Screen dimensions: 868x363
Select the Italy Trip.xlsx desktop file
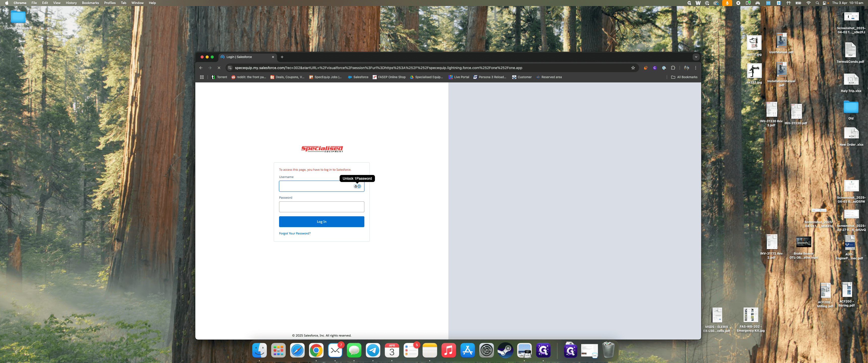851,83
